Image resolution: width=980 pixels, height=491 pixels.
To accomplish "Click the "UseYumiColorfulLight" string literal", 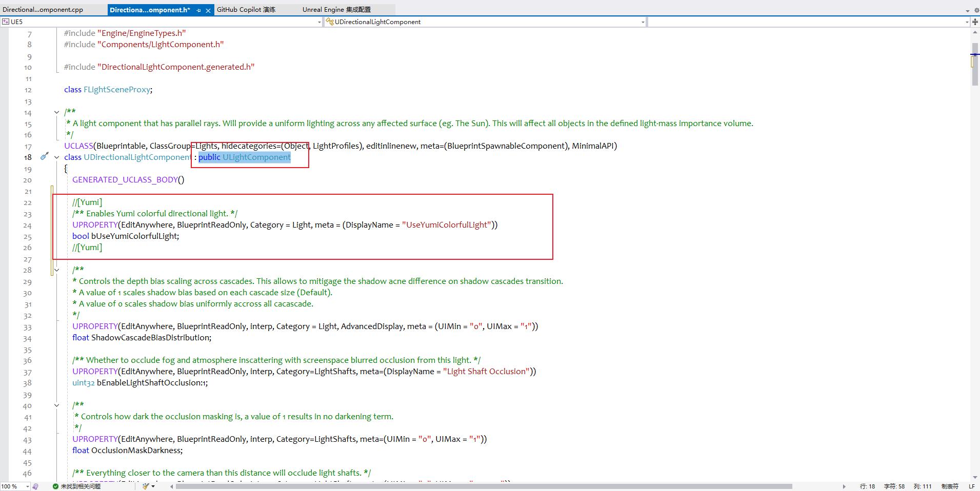I will pyautogui.click(x=447, y=225).
